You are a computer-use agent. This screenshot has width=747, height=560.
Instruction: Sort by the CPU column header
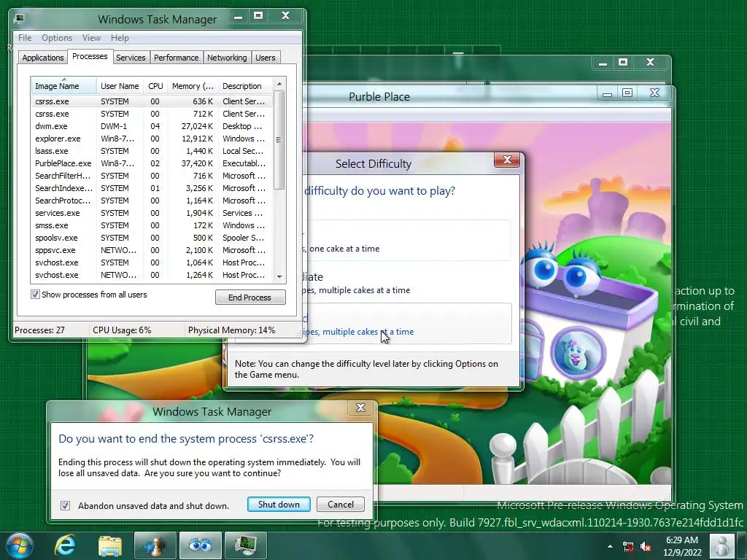click(x=155, y=86)
